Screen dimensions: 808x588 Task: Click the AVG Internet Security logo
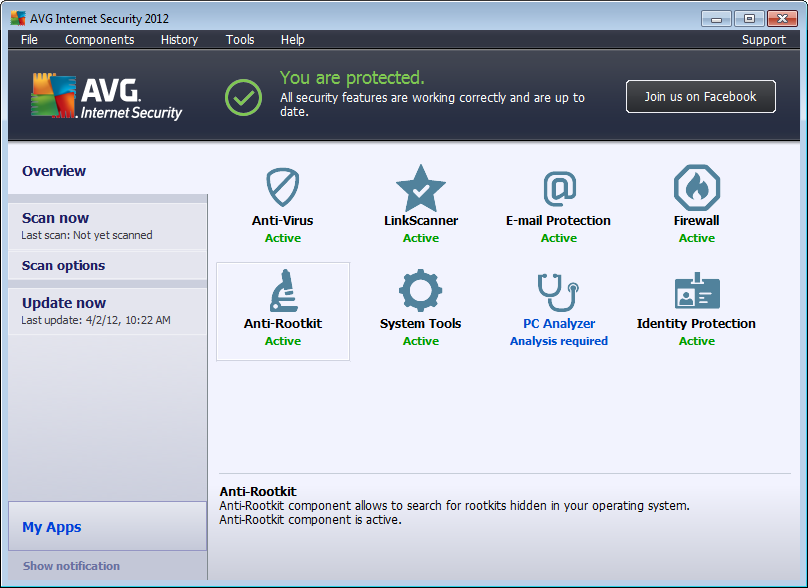[106, 96]
